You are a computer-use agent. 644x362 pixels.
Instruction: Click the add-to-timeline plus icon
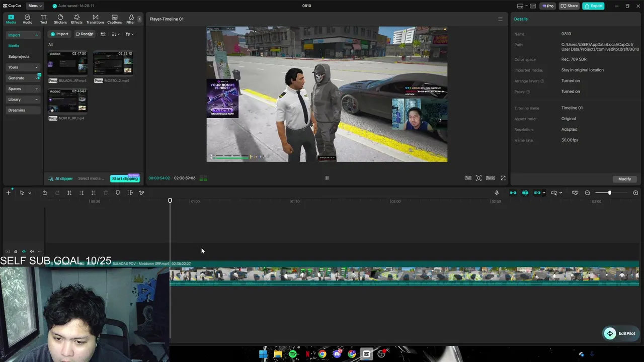tap(8, 193)
